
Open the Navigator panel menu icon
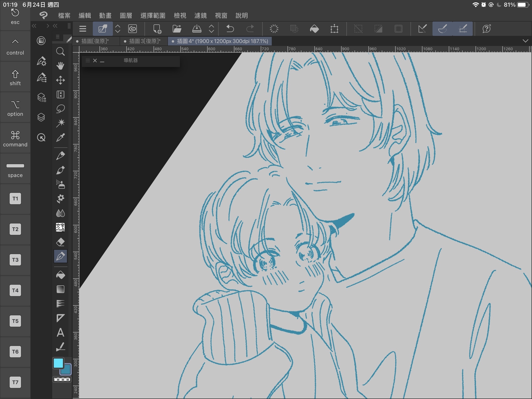coord(88,61)
